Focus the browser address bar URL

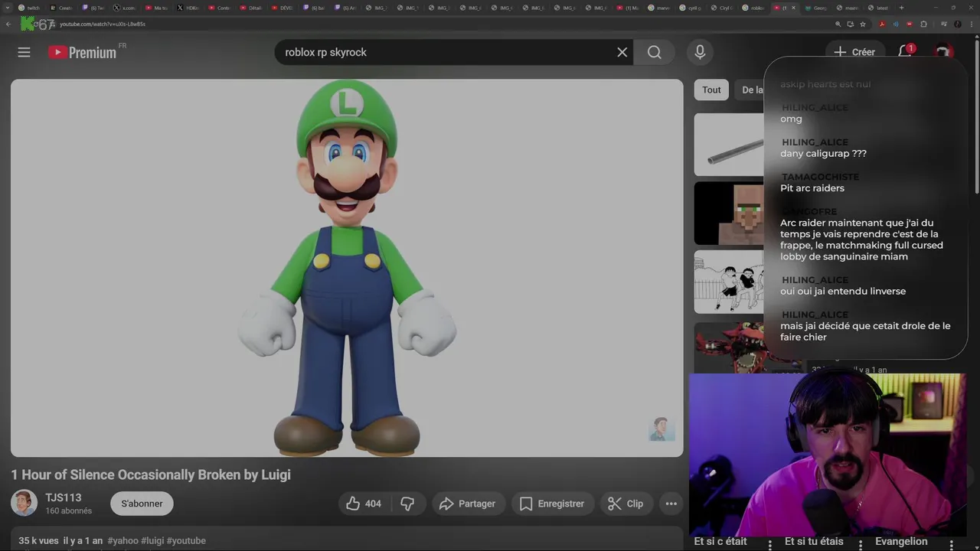click(x=103, y=24)
